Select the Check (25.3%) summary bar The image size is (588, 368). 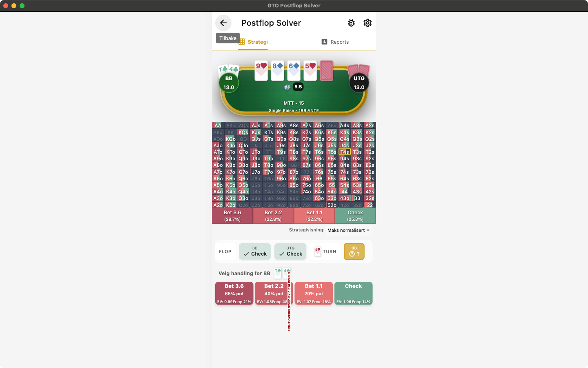pos(355,216)
